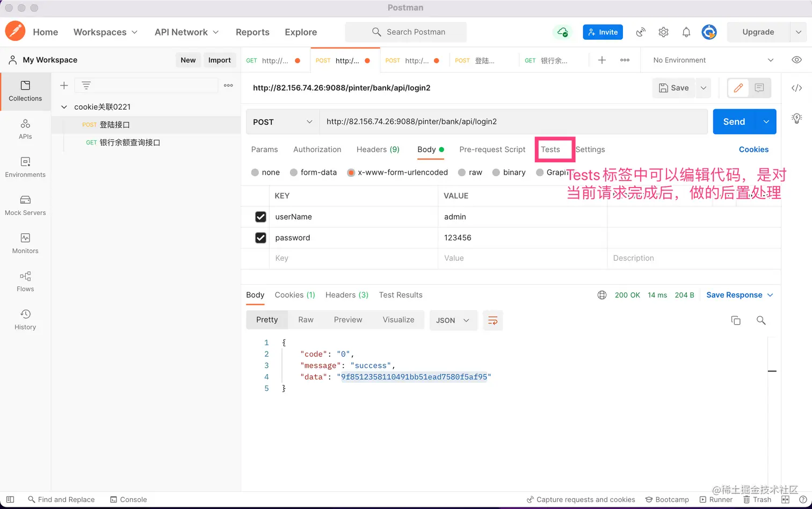Open the API Network dropdown
Image resolution: width=812 pixels, height=509 pixels.
point(186,32)
